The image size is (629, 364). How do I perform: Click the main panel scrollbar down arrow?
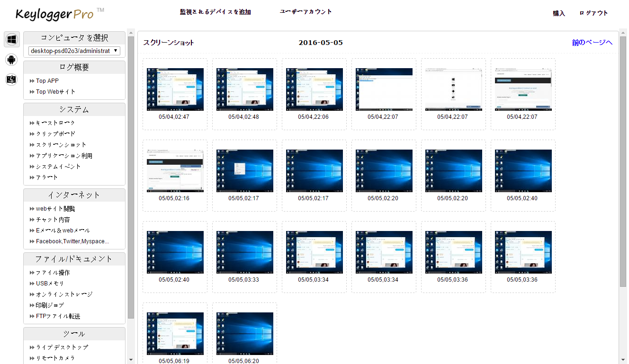point(623,360)
